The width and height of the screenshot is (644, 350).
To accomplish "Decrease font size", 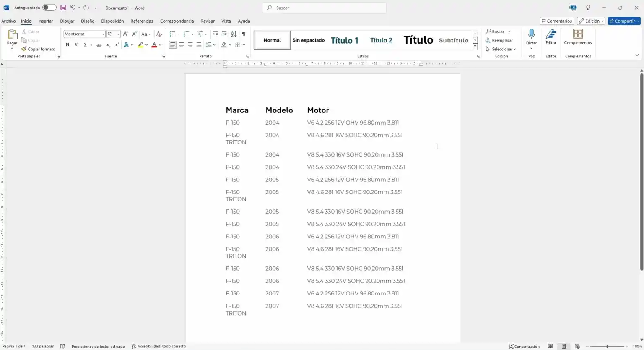I will coord(134,34).
